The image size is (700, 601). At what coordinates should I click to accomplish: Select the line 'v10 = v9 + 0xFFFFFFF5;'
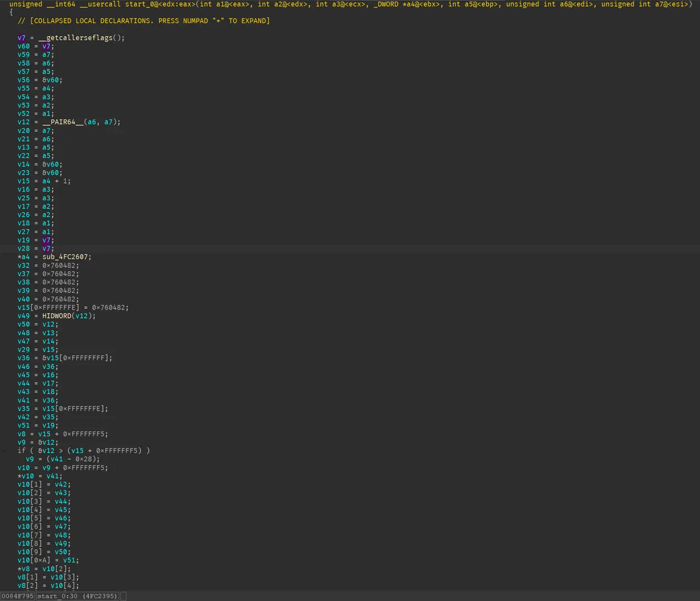pos(63,468)
